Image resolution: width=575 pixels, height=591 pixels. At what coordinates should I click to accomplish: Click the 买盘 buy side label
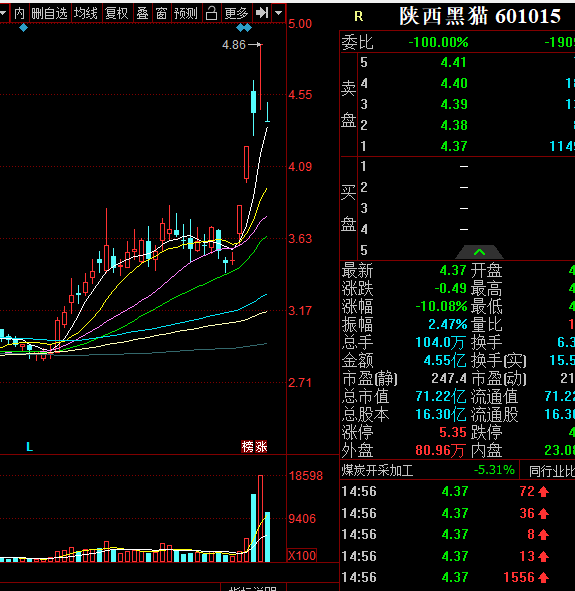click(349, 208)
